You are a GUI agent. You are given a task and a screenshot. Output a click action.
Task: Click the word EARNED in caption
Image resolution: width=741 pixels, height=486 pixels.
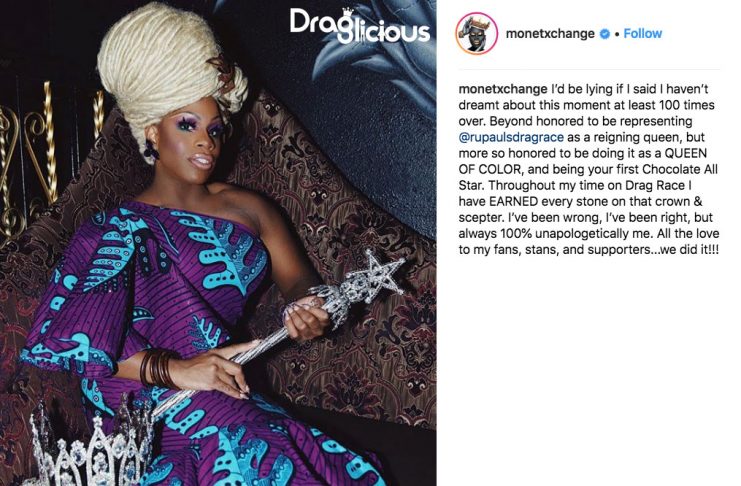tap(514, 201)
